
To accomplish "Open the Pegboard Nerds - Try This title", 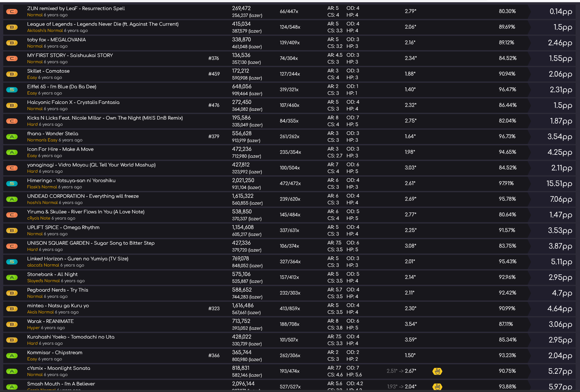I will click(58, 290).
